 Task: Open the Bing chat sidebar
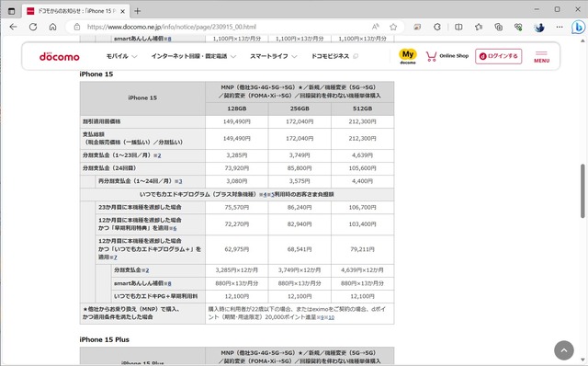click(578, 27)
